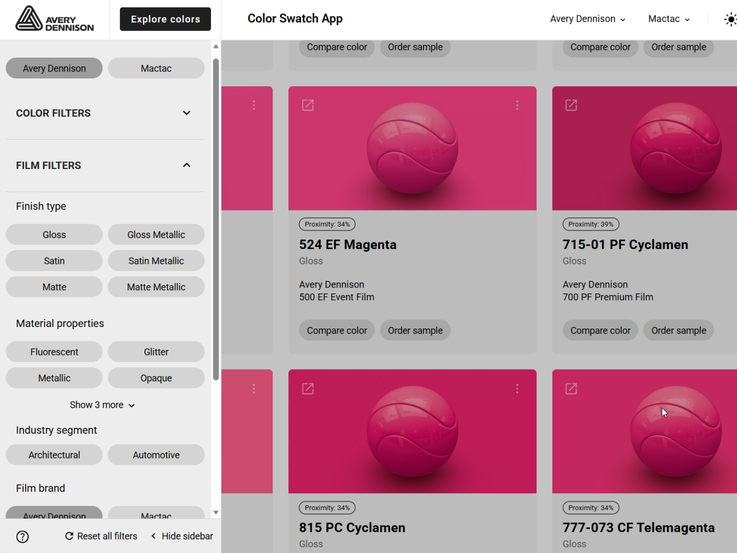
Task: Click the 715-01 PF Cyclamen color swatch image
Action: [x=644, y=148]
